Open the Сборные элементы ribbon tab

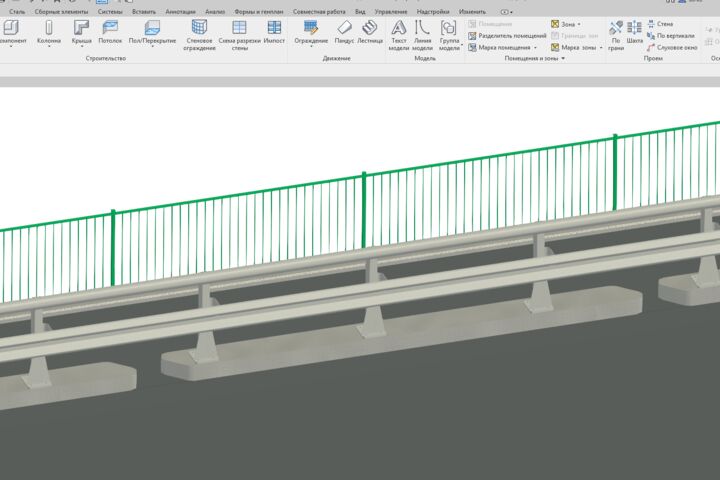(x=62, y=12)
